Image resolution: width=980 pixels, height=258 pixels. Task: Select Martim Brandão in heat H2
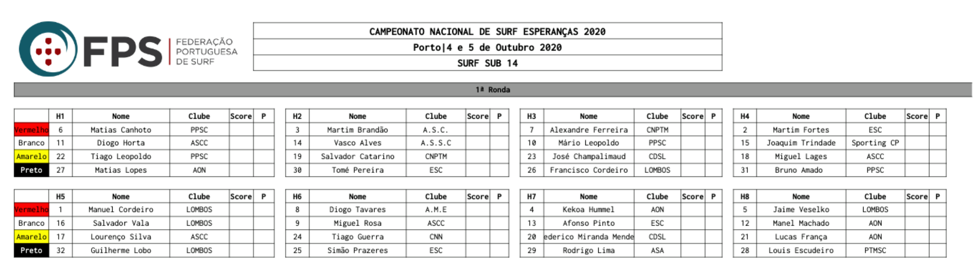point(357,130)
